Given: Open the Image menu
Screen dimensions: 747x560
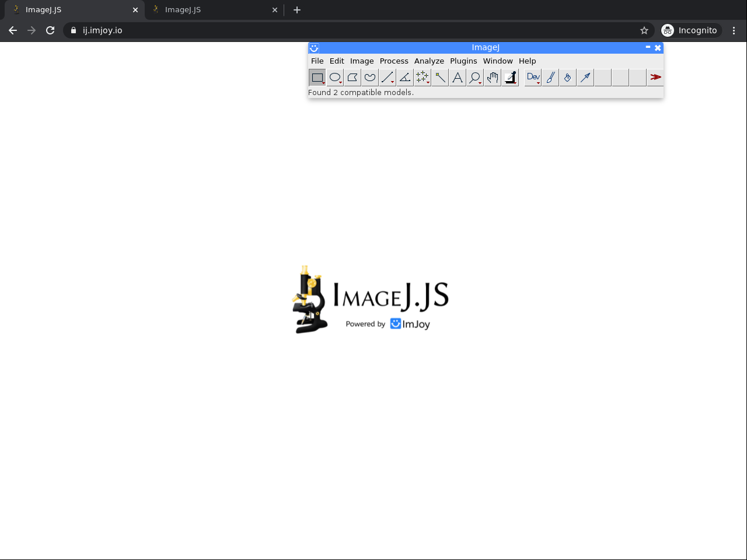Looking at the screenshot, I should tap(362, 61).
